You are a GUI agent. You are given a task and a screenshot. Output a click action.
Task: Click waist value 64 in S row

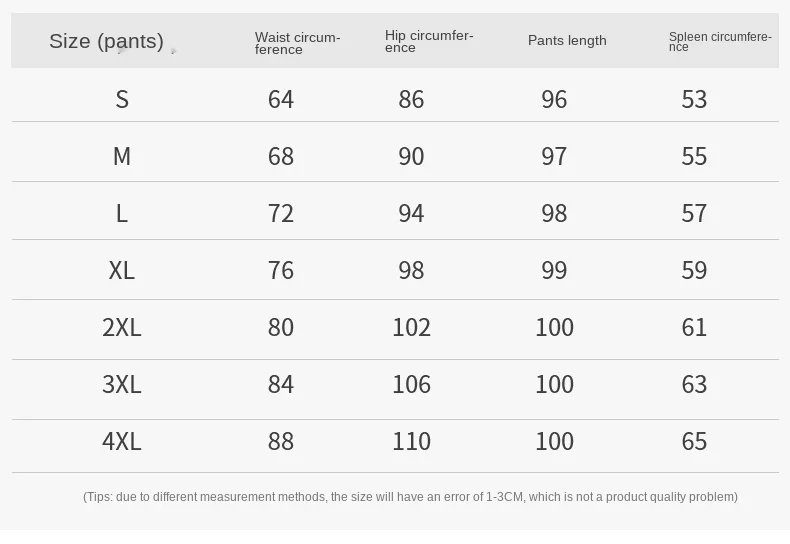coord(281,99)
